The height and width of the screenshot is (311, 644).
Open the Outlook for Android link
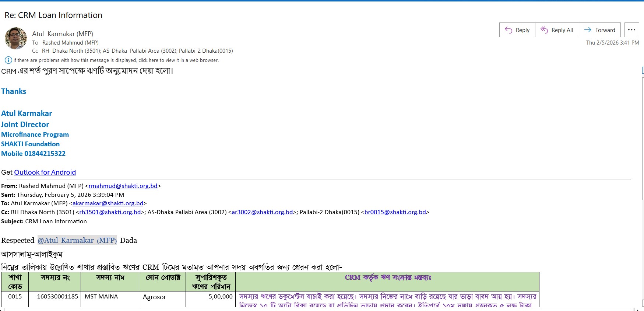click(45, 172)
